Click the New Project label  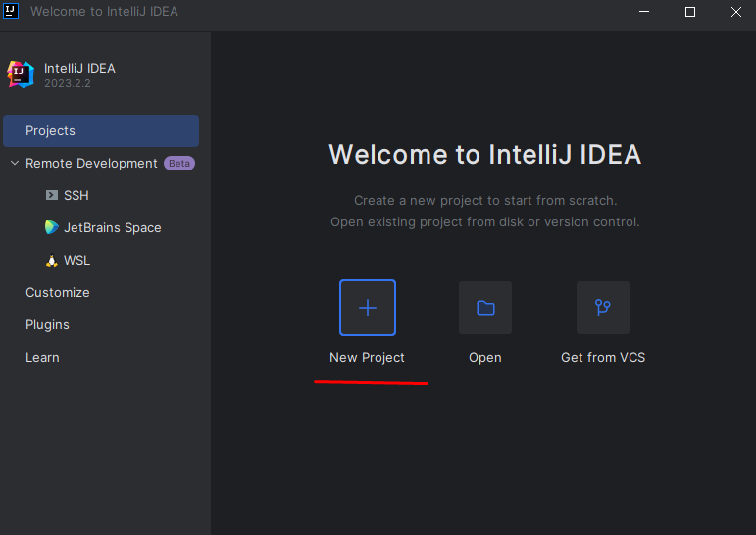pos(367,357)
